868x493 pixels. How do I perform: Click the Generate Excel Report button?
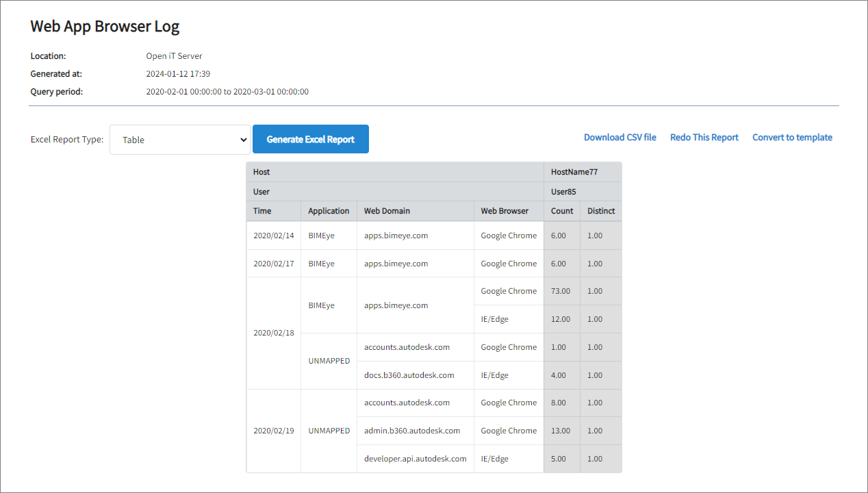click(x=310, y=139)
